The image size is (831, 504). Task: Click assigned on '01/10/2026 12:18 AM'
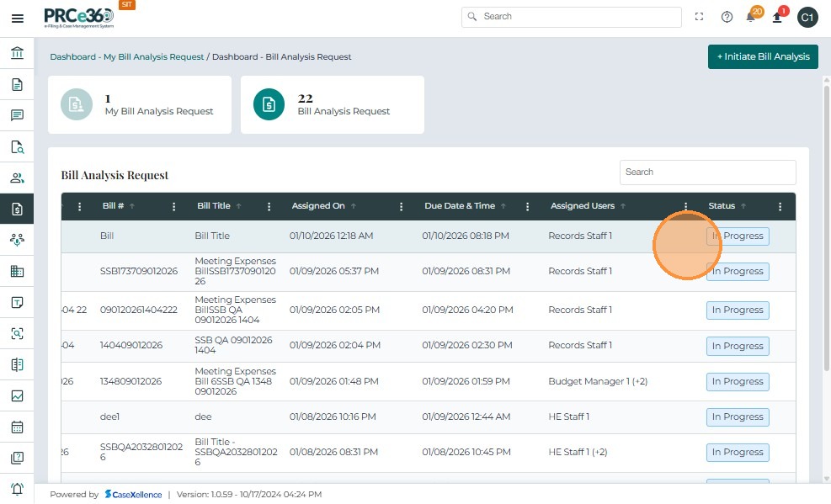[x=331, y=236]
